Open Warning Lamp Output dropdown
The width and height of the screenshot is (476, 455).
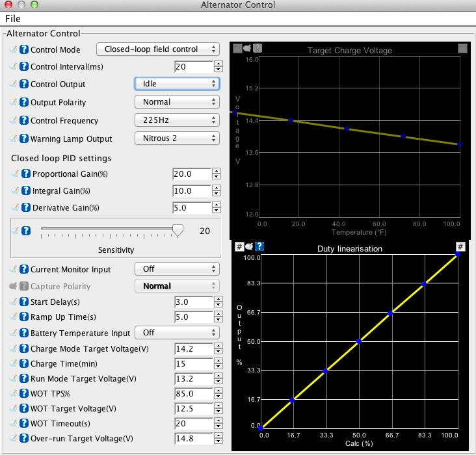point(176,138)
